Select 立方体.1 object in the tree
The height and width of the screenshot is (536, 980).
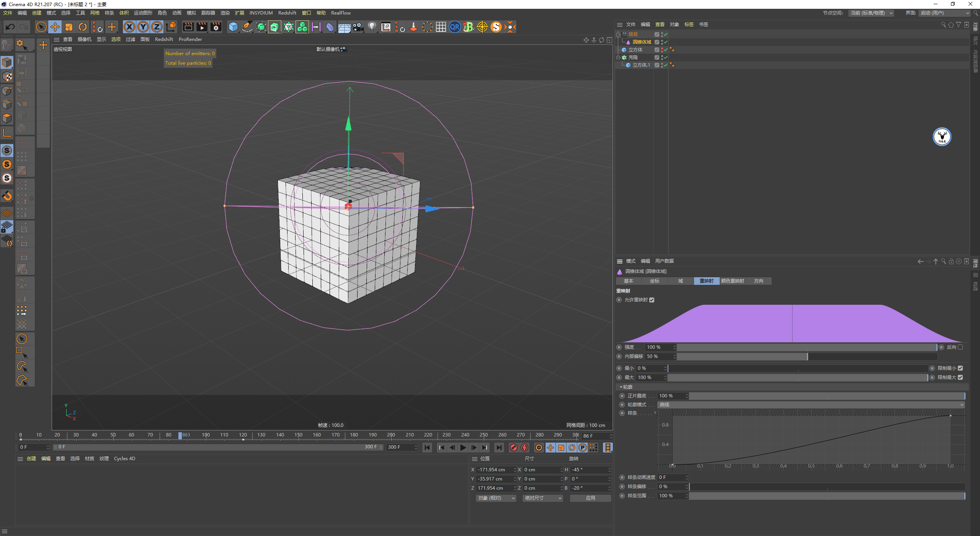coord(641,65)
